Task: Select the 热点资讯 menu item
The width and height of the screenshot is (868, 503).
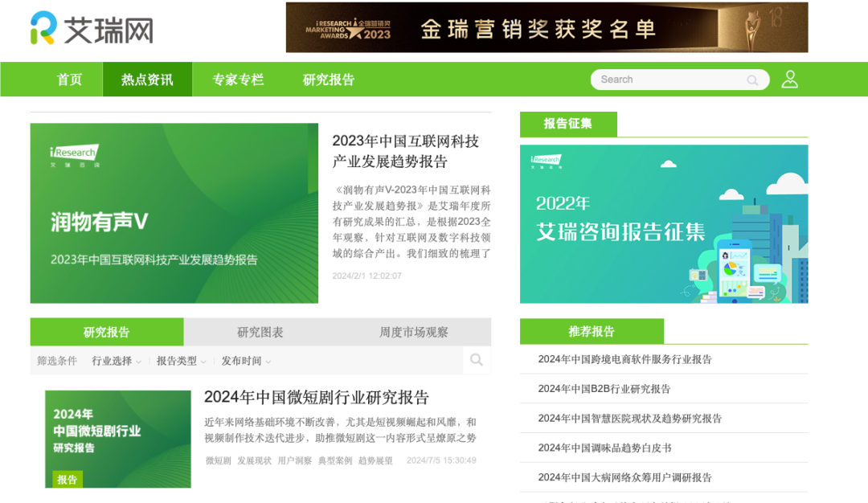Action: tap(147, 79)
